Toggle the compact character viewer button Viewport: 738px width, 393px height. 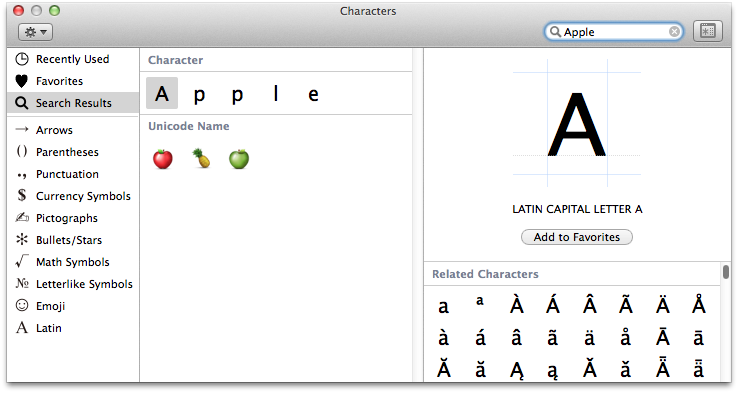pyautogui.click(x=707, y=32)
